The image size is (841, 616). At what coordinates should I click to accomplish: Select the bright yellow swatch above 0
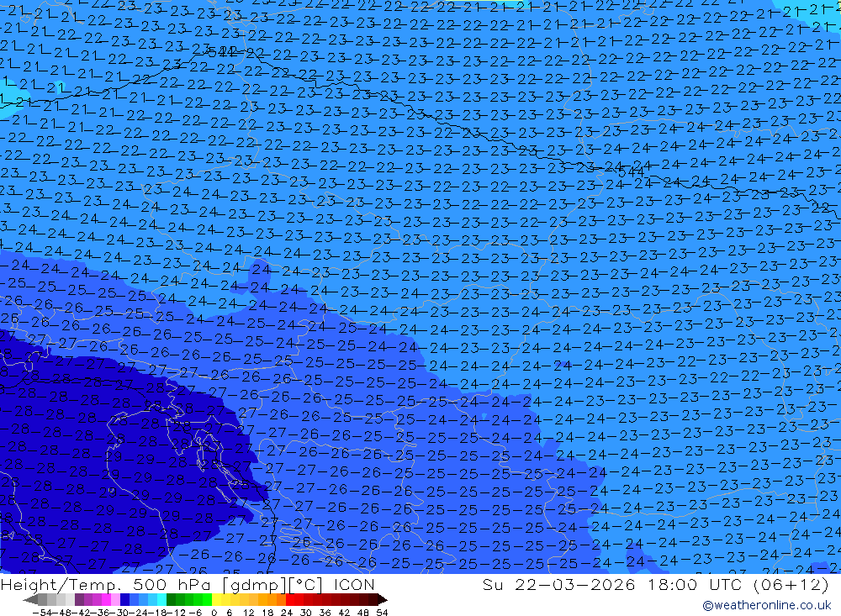[x=217, y=599]
